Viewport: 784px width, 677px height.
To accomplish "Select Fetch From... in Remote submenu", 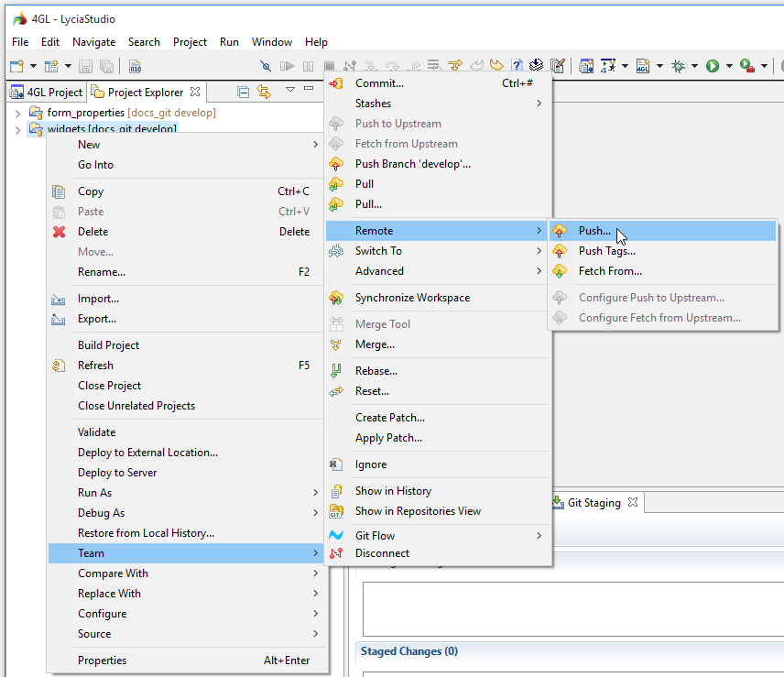I will [610, 271].
